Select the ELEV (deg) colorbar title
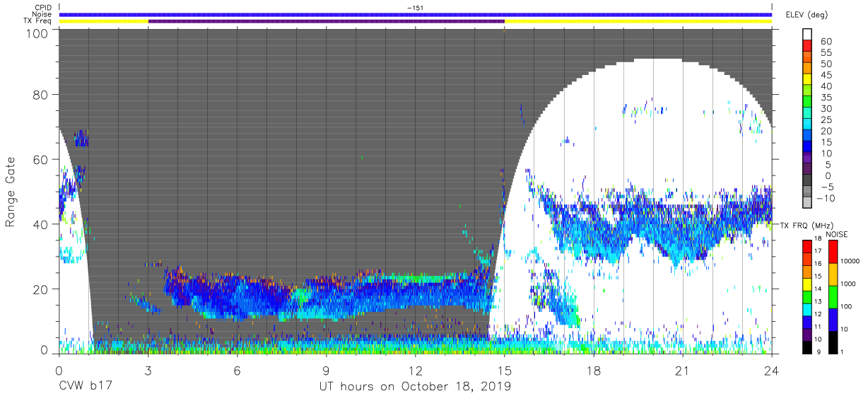The image size is (868, 401). point(807,14)
